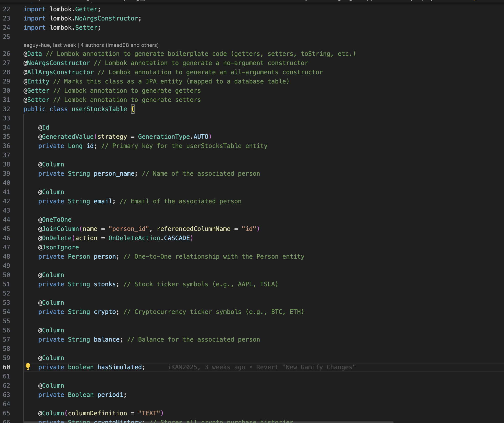Click the yellow lightbulb code action icon

tap(28, 366)
